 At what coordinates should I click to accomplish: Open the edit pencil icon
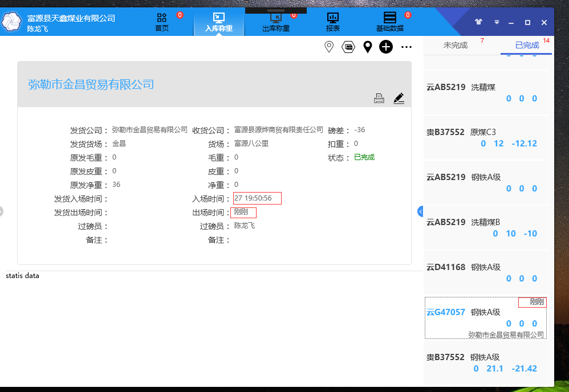pyautogui.click(x=399, y=98)
